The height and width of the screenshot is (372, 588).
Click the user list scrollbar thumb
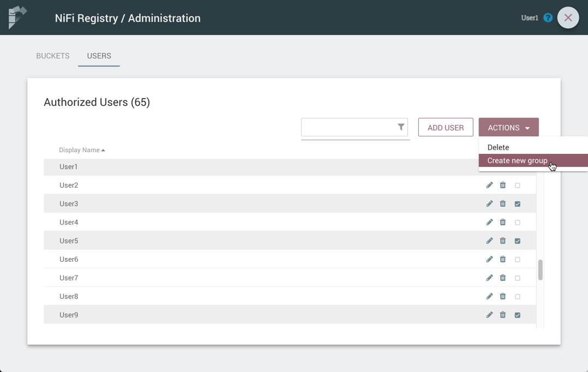tap(541, 269)
